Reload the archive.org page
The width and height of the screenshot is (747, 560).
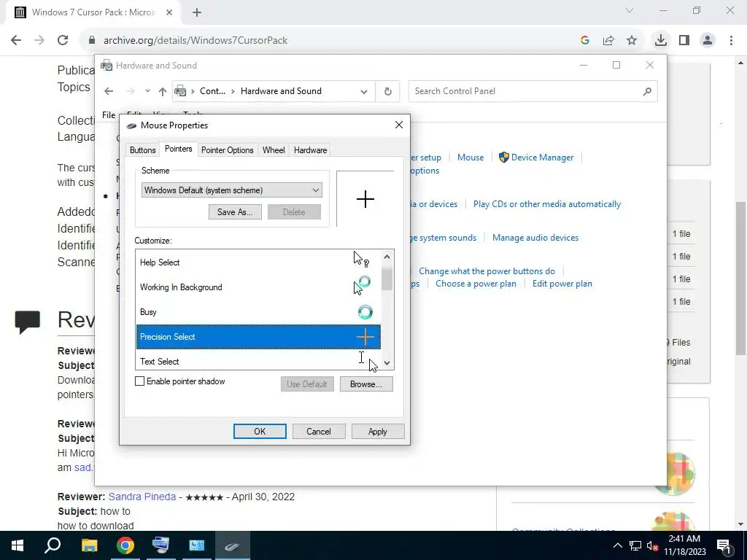[63, 40]
